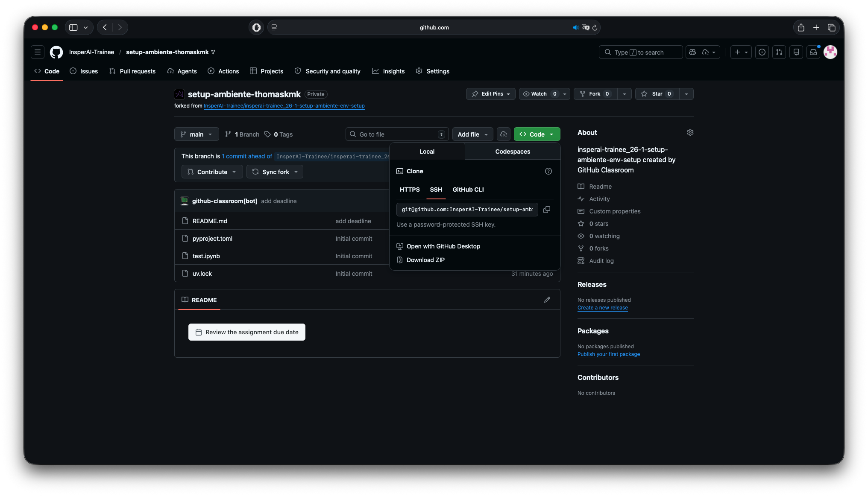Viewport: 868px width, 496px height.
Task: Open the global navigation hamburger menu
Action: [38, 52]
